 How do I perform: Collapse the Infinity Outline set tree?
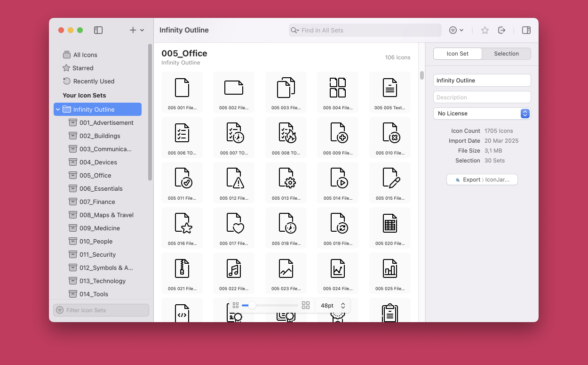[x=58, y=109]
